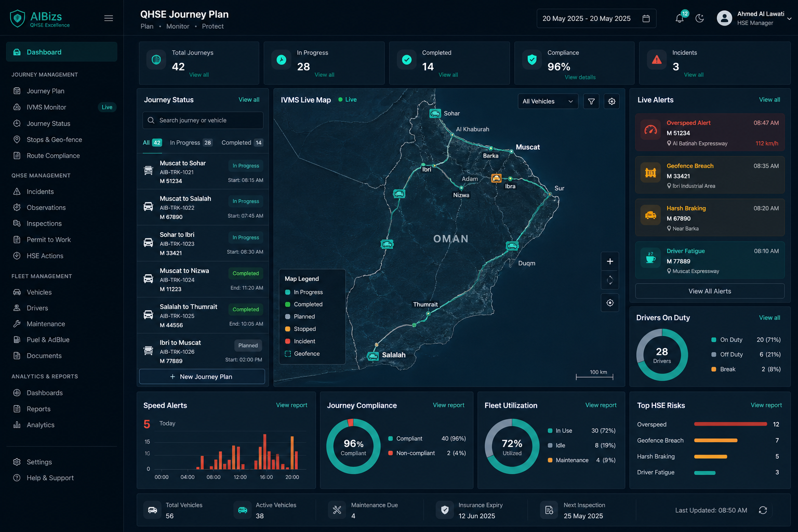Toggle the hamburger sidebar menu

click(x=109, y=18)
